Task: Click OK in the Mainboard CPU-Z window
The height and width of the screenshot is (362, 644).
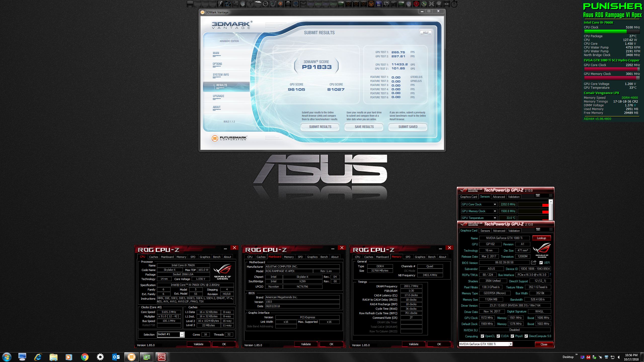Action: (331, 344)
